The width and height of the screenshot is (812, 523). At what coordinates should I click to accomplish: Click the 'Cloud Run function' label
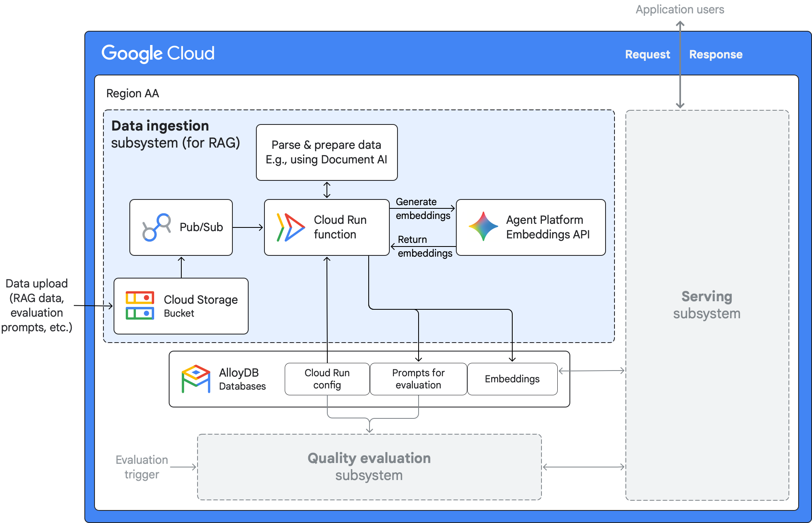coord(340,227)
